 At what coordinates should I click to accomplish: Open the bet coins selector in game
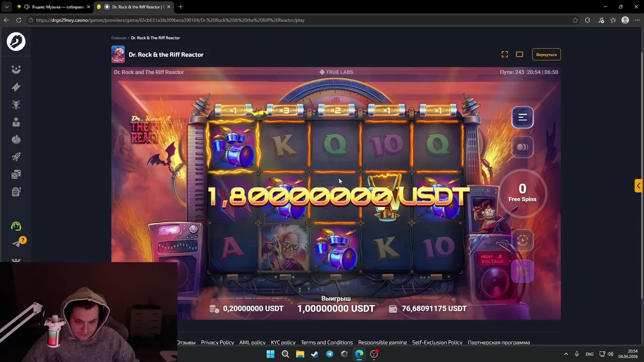click(x=522, y=147)
